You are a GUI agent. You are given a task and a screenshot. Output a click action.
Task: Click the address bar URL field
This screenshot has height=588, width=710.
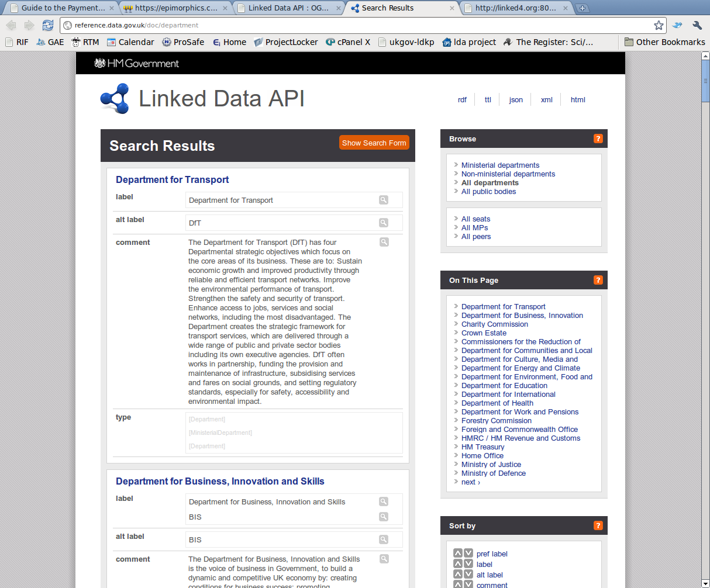[351, 25]
